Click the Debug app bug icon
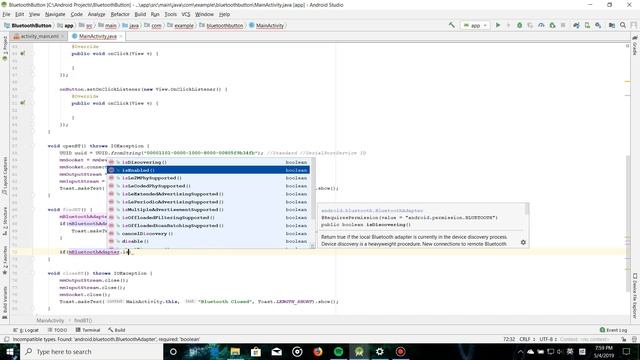Image resolution: width=640 pixels, height=360 pixels. [x=519, y=25]
